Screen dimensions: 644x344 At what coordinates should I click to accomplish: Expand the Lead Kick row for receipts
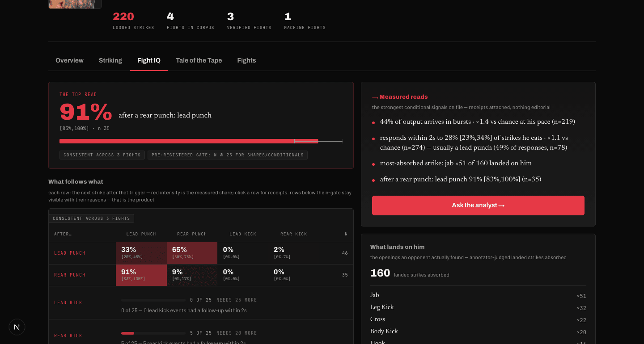pyautogui.click(x=201, y=303)
